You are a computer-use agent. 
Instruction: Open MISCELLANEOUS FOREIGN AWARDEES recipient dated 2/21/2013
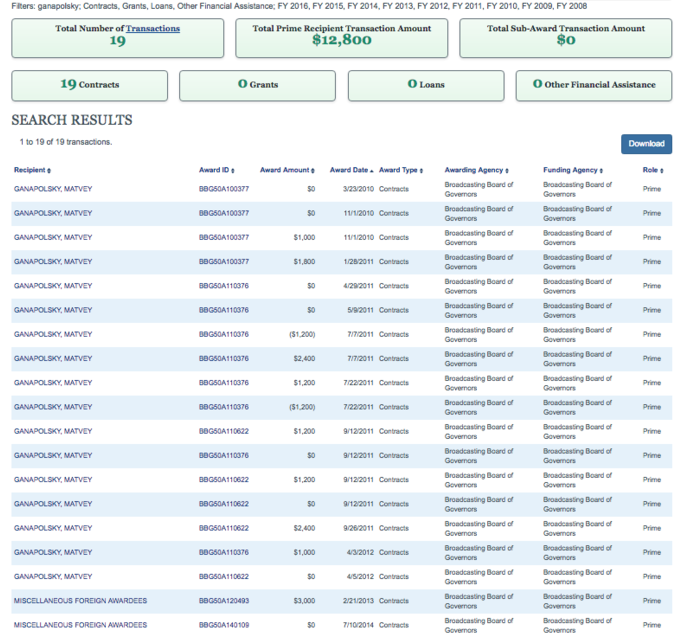pyautogui.click(x=80, y=601)
